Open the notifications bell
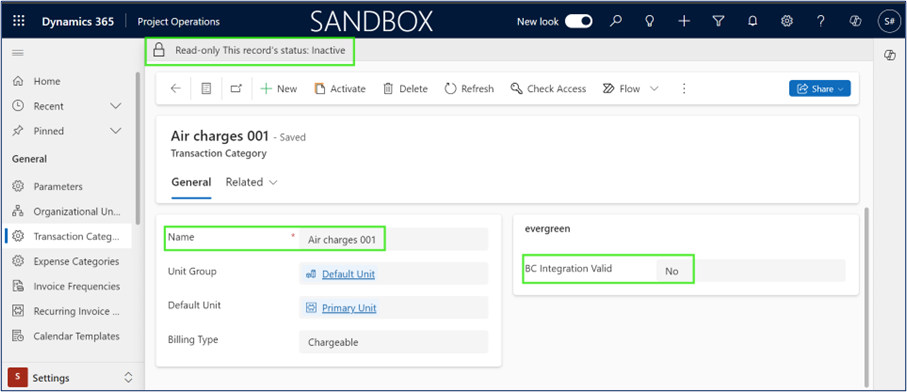The height and width of the screenshot is (392, 907). pos(753,21)
